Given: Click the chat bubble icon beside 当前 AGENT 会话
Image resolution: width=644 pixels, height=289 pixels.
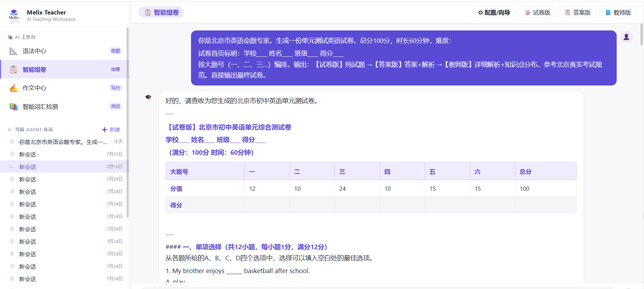Looking at the screenshot, I should tap(10, 129).
